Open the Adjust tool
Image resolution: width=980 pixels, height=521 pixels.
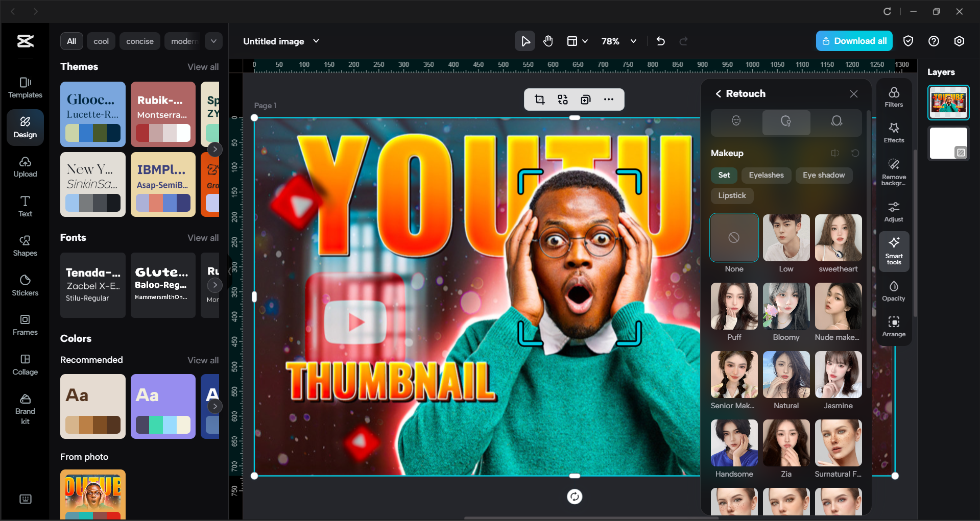pos(894,211)
